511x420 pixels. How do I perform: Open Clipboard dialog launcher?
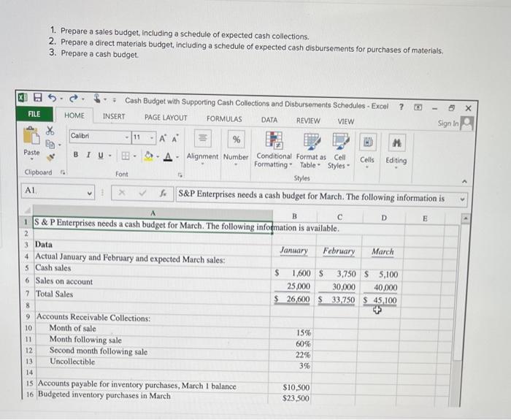coord(63,172)
